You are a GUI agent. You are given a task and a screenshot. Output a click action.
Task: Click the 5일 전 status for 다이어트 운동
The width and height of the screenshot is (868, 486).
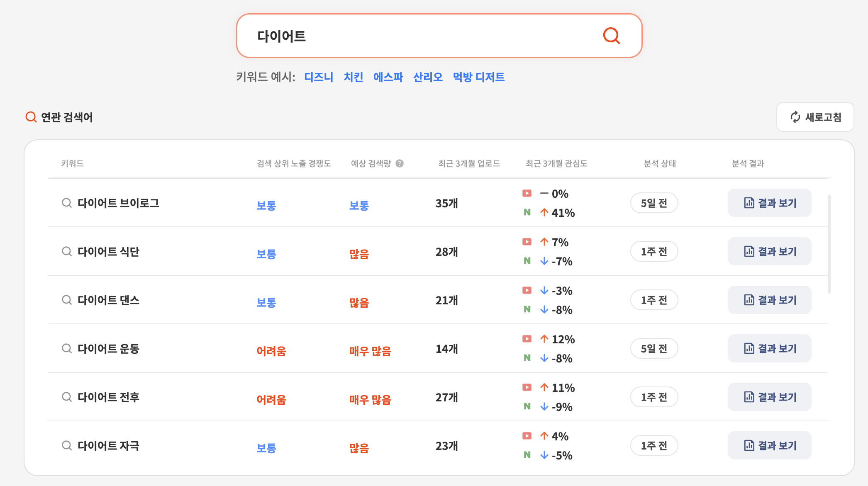pos(654,348)
